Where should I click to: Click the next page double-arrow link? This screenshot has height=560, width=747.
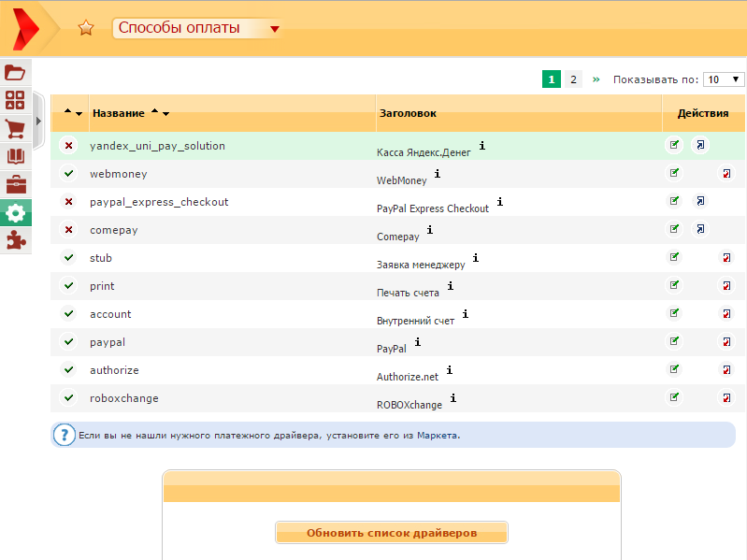[x=596, y=79]
